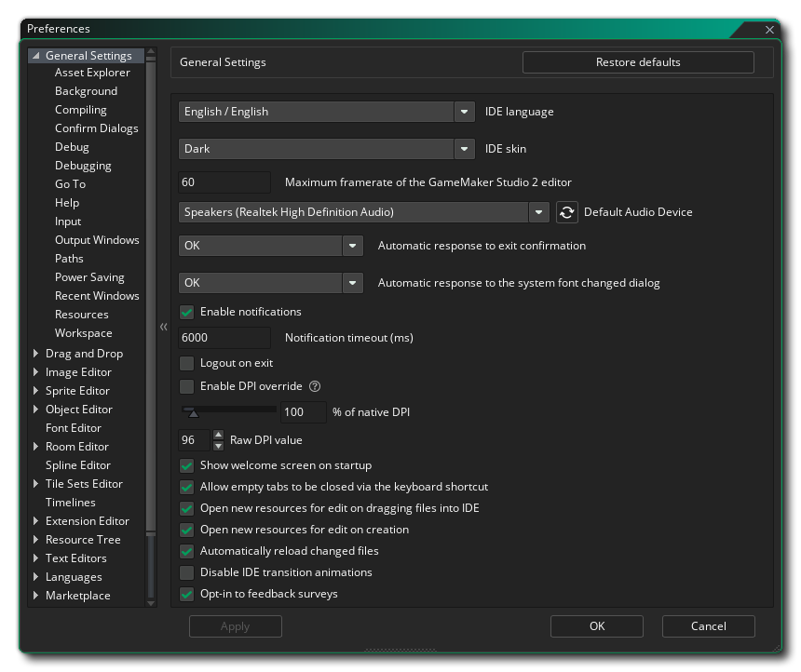
Task: Click the Restore defaults button
Action: (638, 62)
